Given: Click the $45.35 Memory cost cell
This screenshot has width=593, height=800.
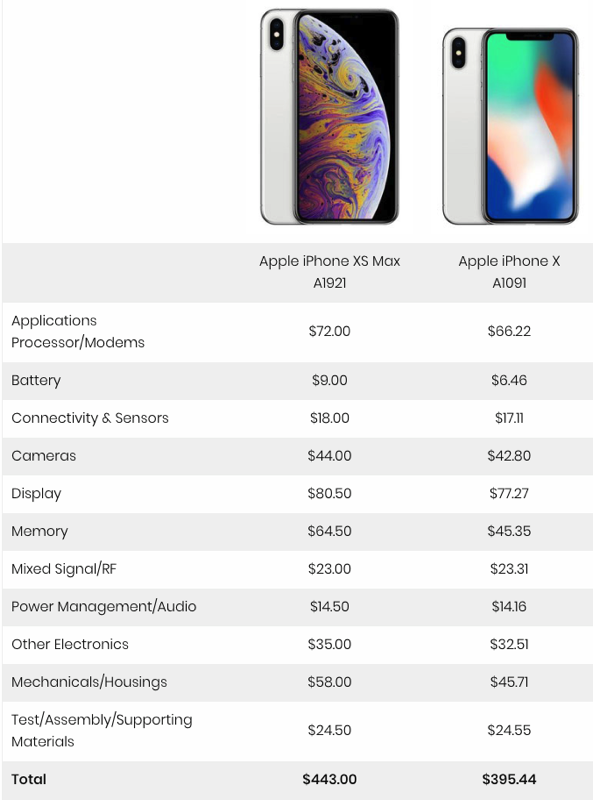Looking at the screenshot, I should pyautogui.click(x=509, y=531).
